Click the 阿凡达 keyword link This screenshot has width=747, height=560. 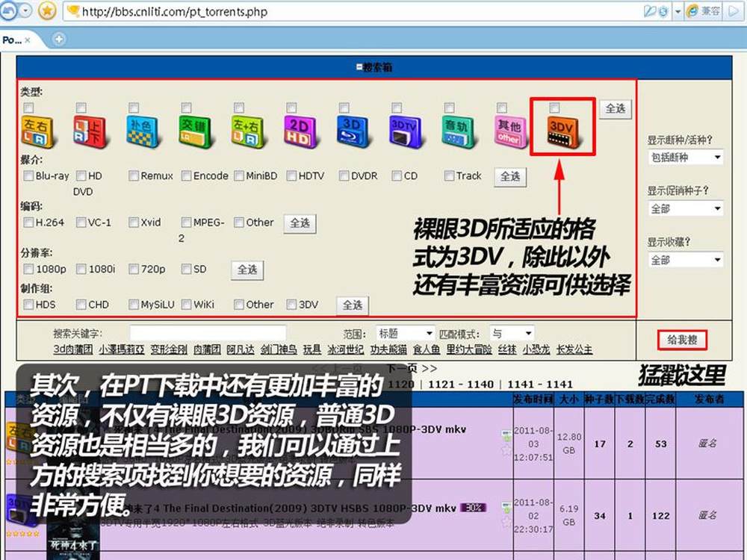241,349
